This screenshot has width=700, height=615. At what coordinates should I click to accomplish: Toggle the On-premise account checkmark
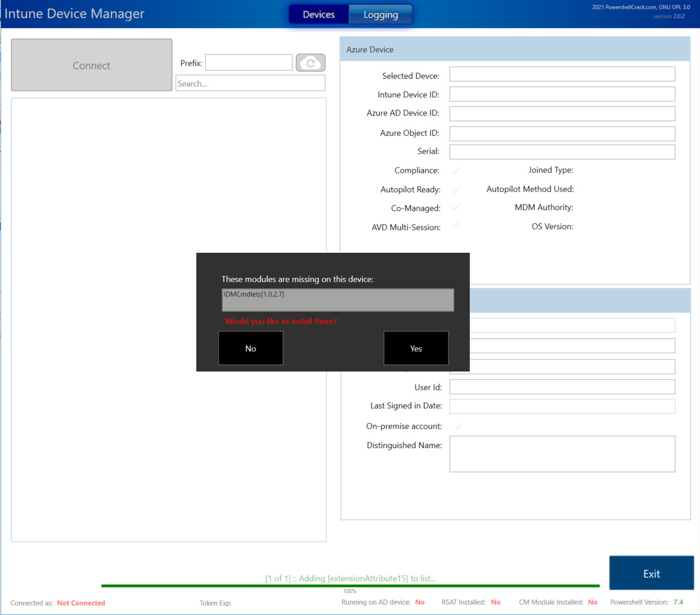pos(459,426)
